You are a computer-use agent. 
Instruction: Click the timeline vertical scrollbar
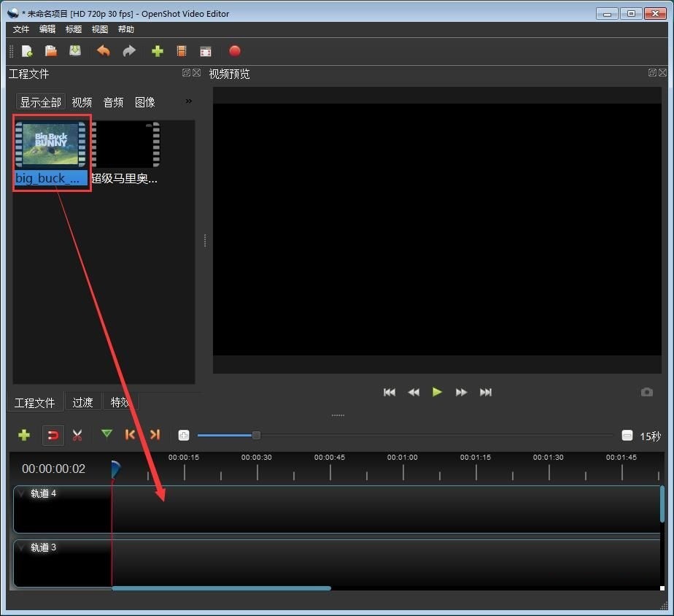tap(662, 504)
